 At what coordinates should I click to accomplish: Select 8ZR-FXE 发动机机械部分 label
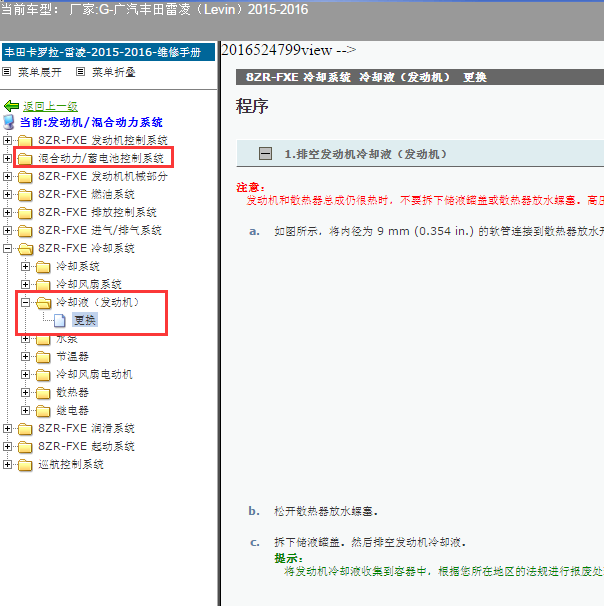(x=103, y=177)
